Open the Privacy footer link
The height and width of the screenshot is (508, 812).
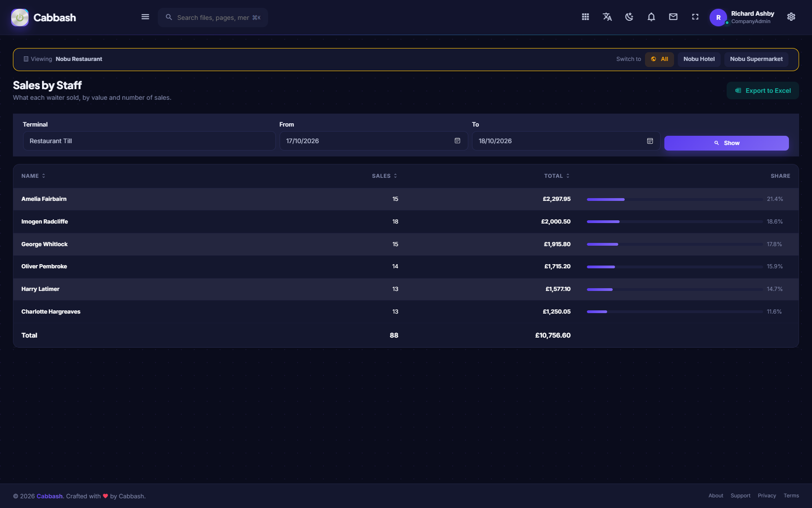[766, 496]
